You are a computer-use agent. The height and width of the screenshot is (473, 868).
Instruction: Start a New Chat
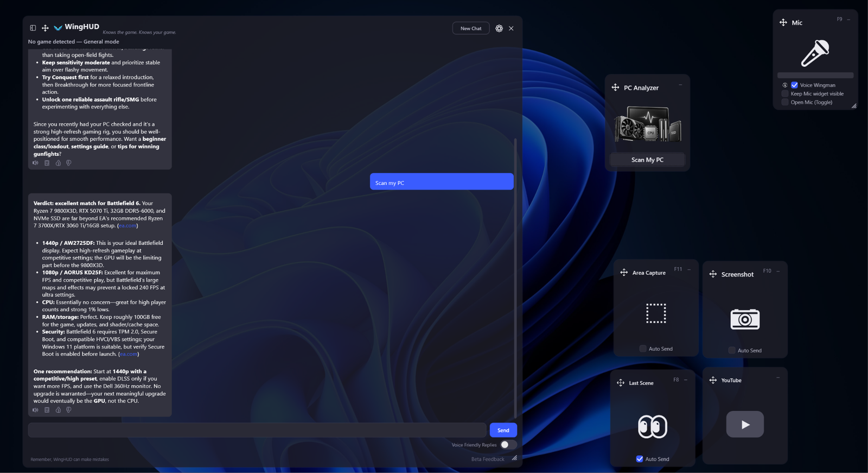(471, 28)
